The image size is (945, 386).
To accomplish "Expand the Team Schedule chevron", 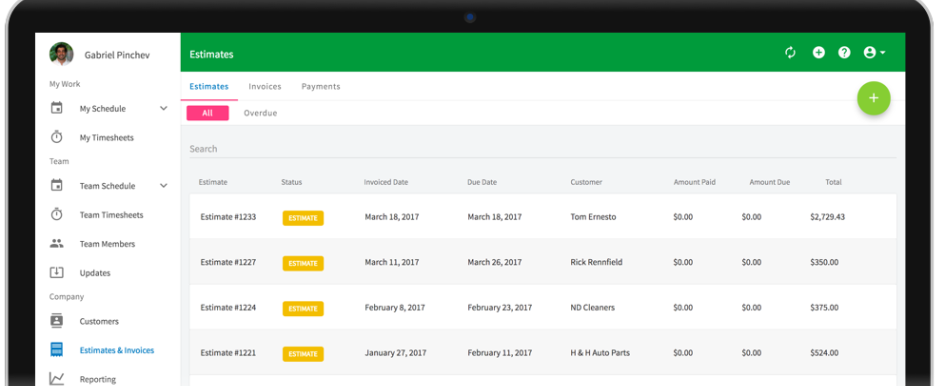I will point(163,186).
